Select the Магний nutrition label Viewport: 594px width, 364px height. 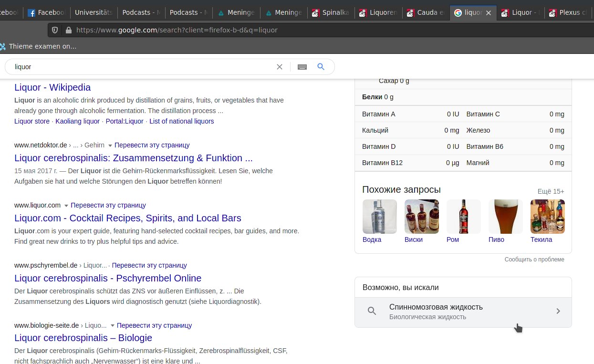478,163
